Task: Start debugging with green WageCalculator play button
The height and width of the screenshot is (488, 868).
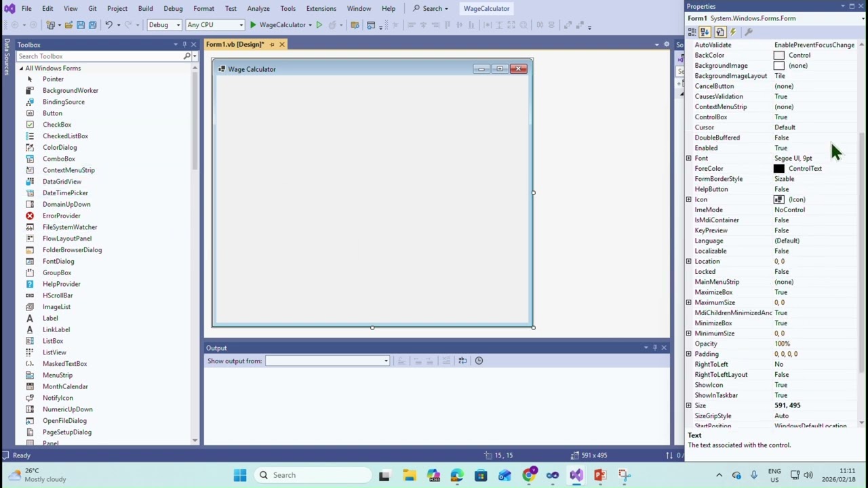Action: [x=278, y=25]
